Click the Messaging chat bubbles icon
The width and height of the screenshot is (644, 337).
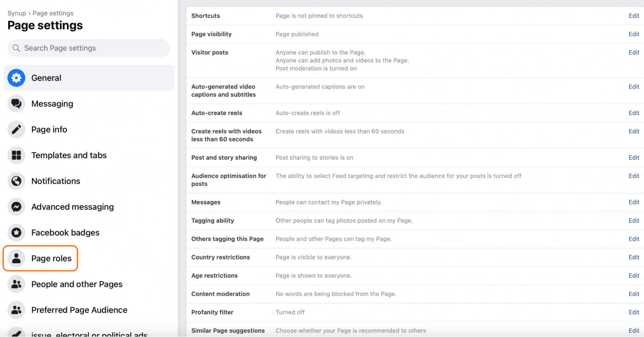[16, 104]
